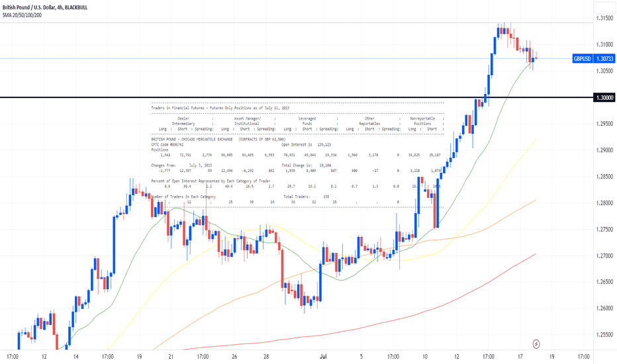Image resolution: width=617 pixels, height=364 pixels.
Task: Click the Percent of Open Interest row heading
Action: point(211,181)
